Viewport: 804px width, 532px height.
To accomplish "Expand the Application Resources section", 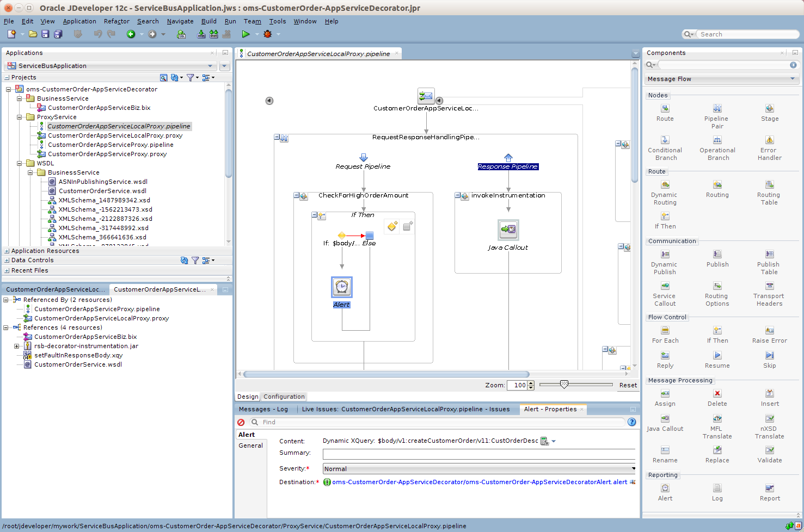I will tap(7, 251).
